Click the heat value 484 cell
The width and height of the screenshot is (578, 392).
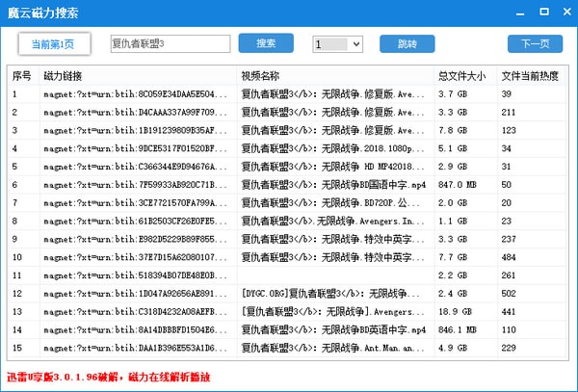click(x=509, y=257)
